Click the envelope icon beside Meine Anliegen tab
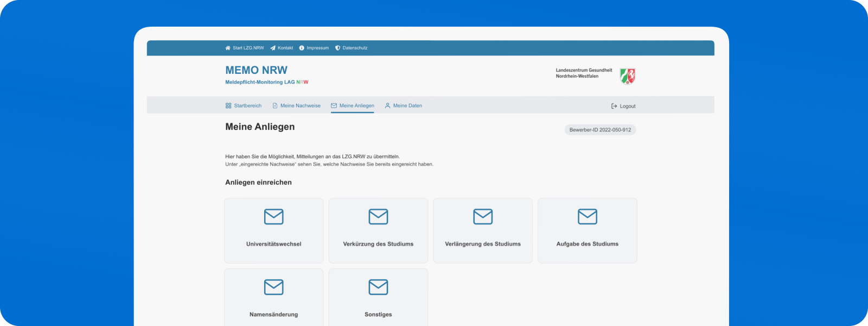This screenshot has height=326, width=868. pos(334,105)
